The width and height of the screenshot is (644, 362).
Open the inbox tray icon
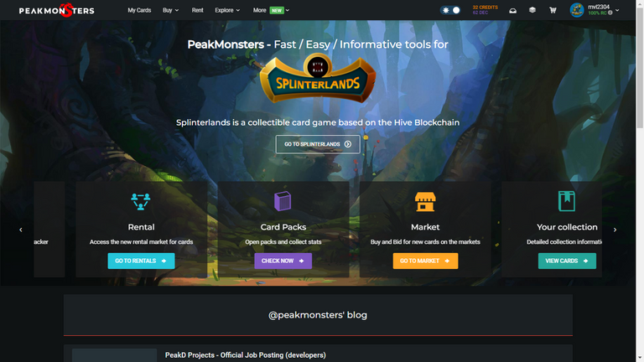[x=512, y=11]
